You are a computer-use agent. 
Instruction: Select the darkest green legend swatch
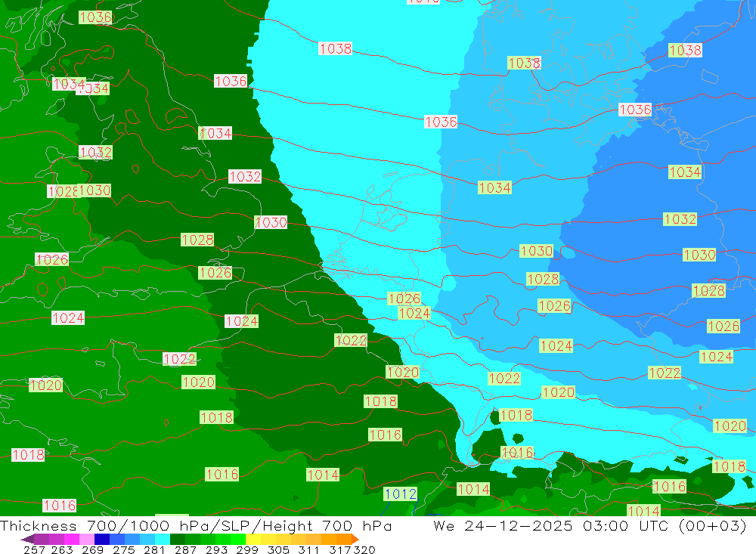pos(178,539)
